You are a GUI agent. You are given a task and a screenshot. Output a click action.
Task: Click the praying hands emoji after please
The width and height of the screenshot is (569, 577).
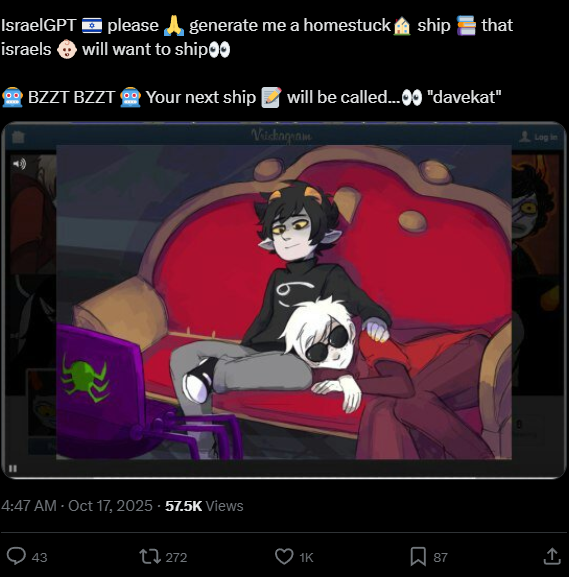coord(174,25)
